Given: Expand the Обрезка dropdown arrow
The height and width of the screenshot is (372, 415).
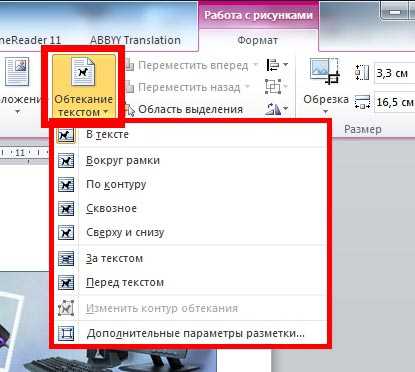Looking at the screenshot, I should [326, 112].
